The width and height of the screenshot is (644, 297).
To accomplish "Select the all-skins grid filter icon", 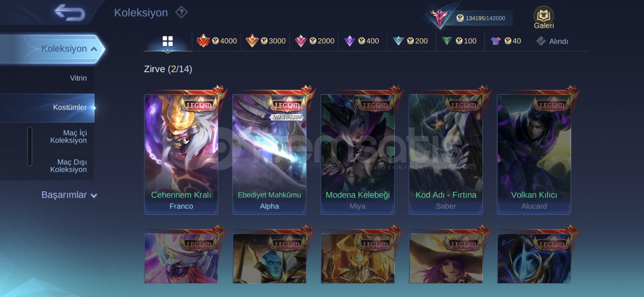I will pyautogui.click(x=168, y=41).
